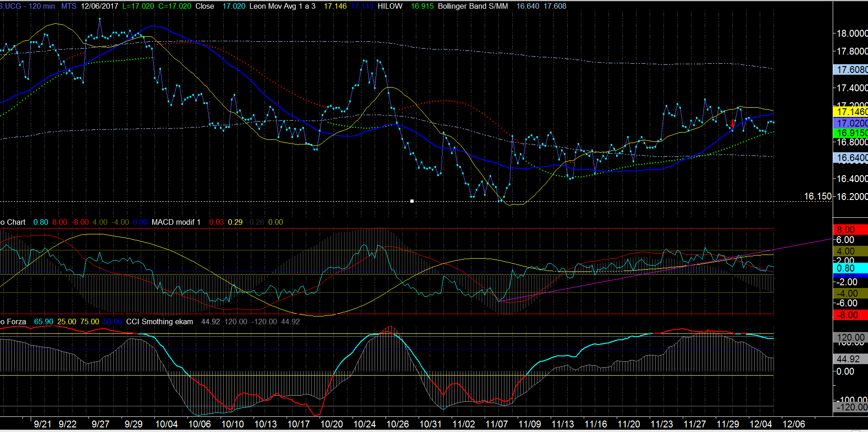This screenshot has width=868, height=432.
Task: Click the 10/31 date on time axis
Action: 431,424
